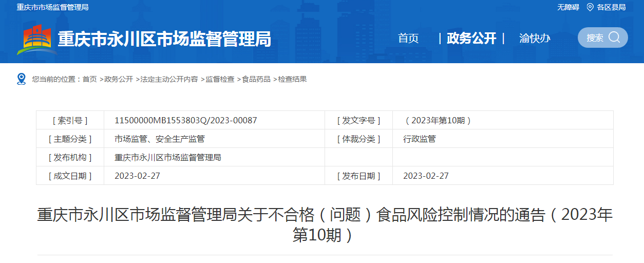Click the [ 主题分类 ] label cell
The width and height of the screenshot is (644, 263).
point(70,139)
